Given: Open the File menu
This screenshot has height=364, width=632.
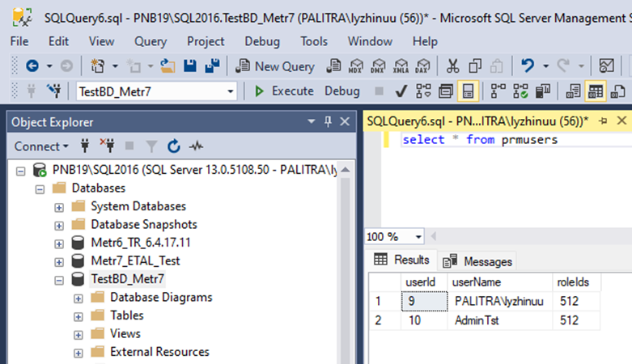Looking at the screenshot, I should tap(19, 41).
